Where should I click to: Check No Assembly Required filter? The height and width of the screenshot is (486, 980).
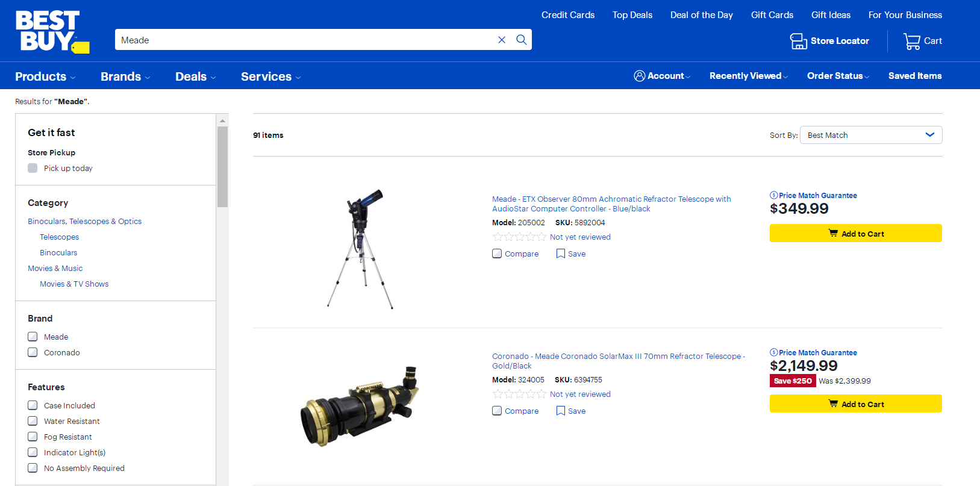(33, 468)
